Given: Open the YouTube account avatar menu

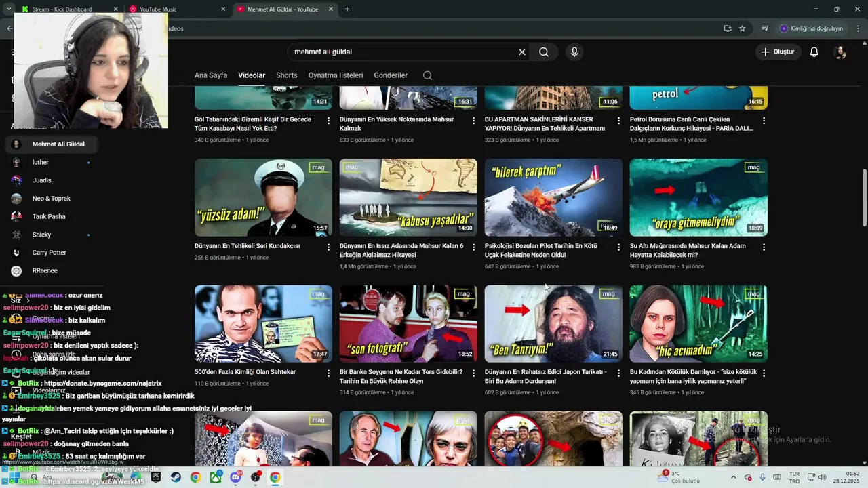Looking at the screenshot, I should 840,52.
